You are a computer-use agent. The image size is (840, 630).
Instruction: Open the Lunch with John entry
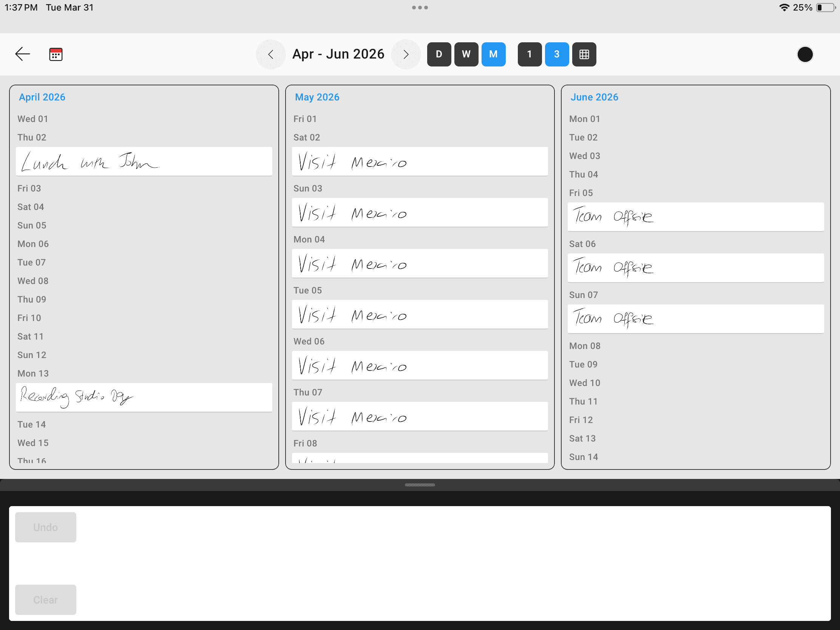[144, 161]
